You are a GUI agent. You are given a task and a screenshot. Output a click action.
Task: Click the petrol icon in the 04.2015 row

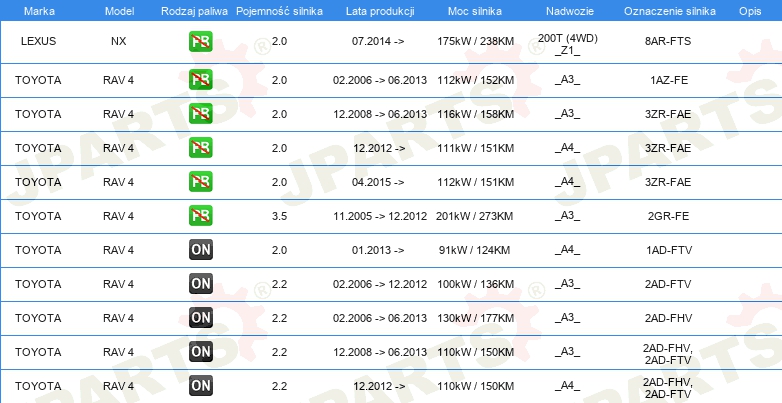click(x=200, y=182)
